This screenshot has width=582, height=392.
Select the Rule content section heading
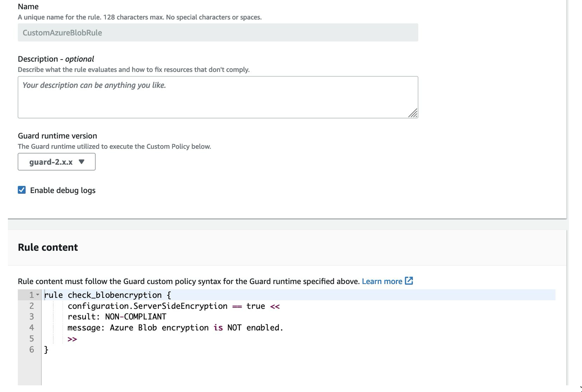point(48,247)
